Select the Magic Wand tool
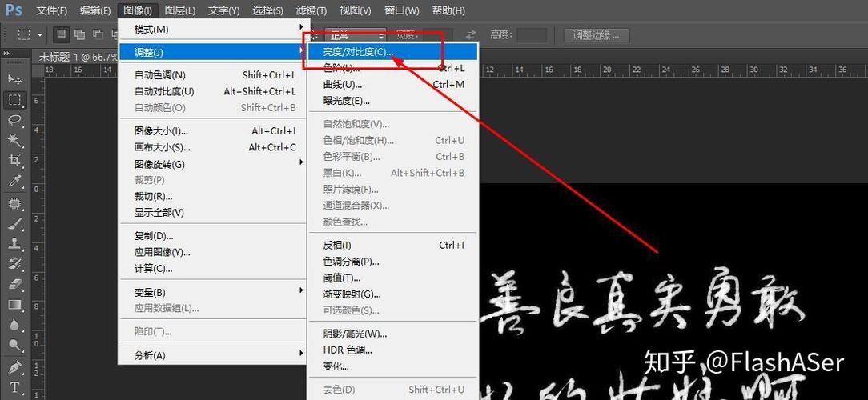 (x=15, y=141)
